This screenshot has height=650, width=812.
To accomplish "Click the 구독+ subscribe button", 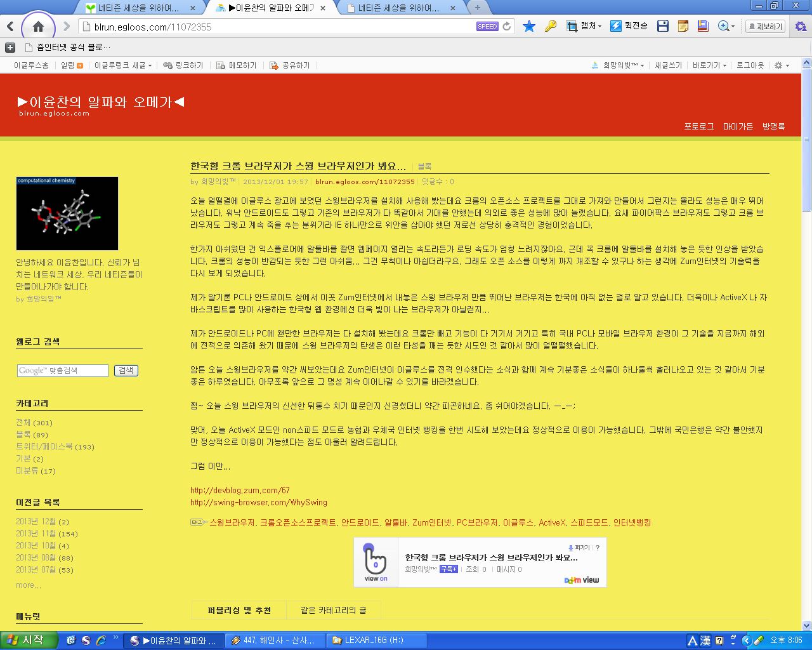I will point(449,569).
